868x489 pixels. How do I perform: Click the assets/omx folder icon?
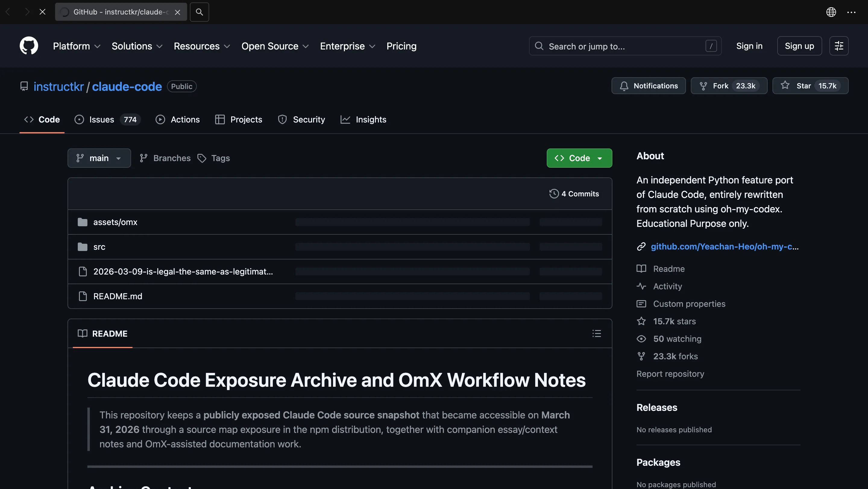(83, 222)
